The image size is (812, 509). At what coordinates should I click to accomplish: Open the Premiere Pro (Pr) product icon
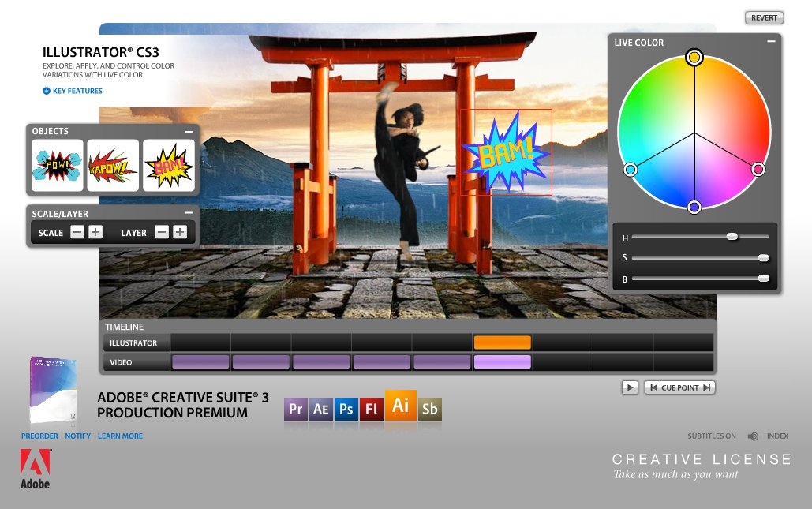tap(296, 409)
